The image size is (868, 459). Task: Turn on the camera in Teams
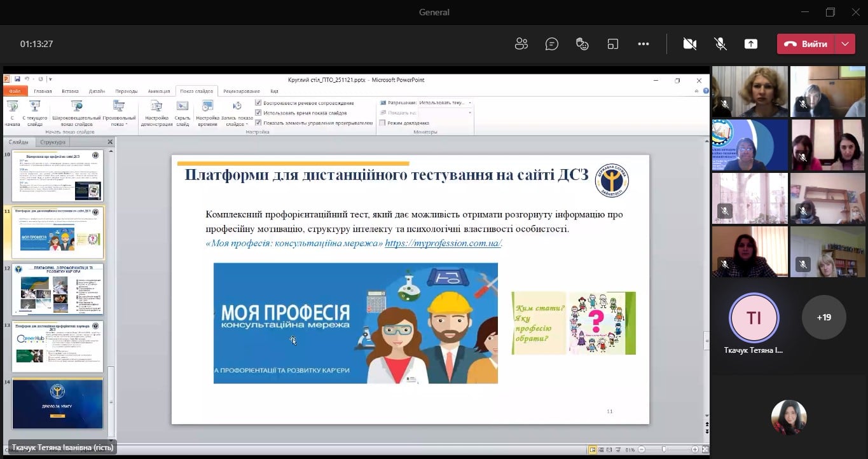pyautogui.click(x=690, y=44)
